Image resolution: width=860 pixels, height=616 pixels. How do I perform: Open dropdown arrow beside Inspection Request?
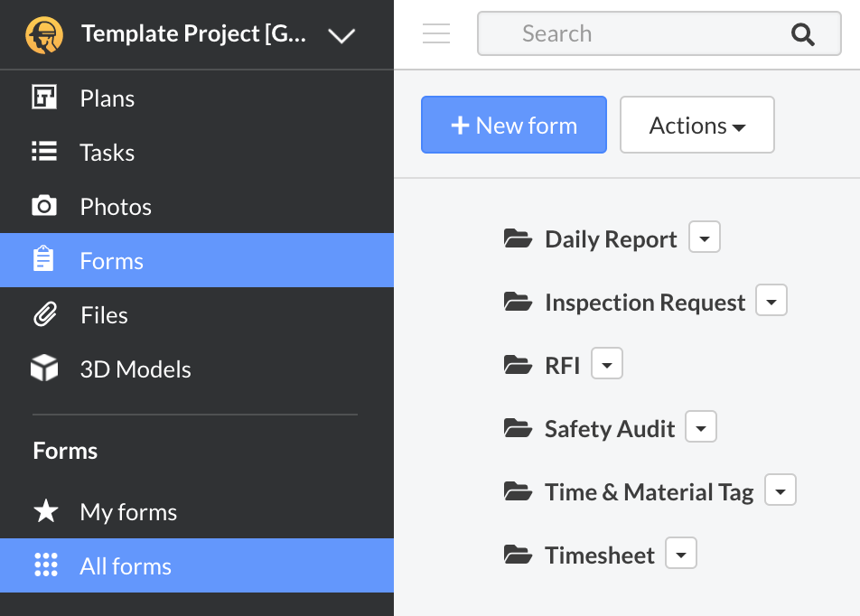pos(771,302)
